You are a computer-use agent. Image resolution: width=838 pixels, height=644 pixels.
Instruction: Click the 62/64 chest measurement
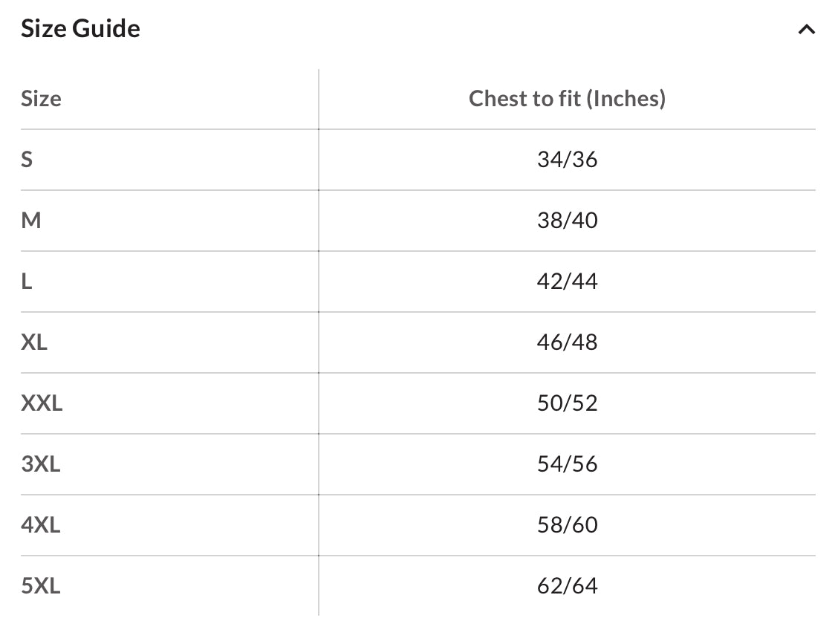pyautogui.click(x=567, y=586)
